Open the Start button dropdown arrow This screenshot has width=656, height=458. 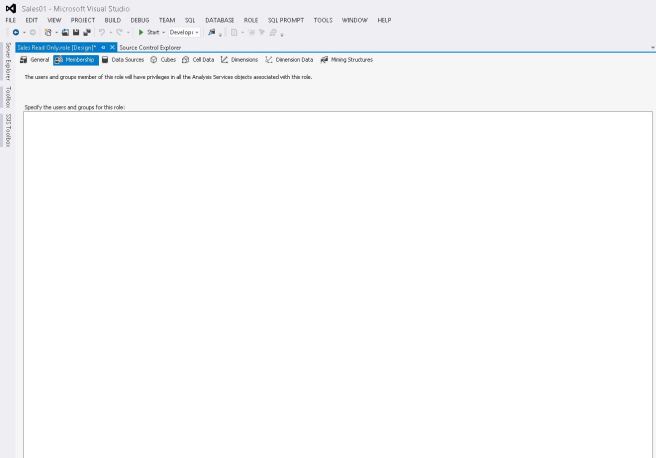[x=164, y=32]
